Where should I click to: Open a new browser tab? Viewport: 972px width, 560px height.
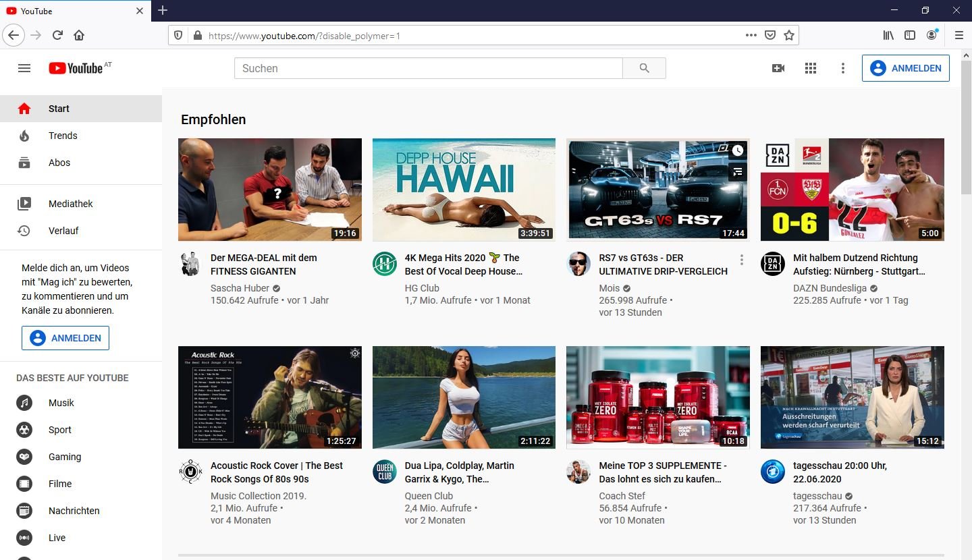163,10
